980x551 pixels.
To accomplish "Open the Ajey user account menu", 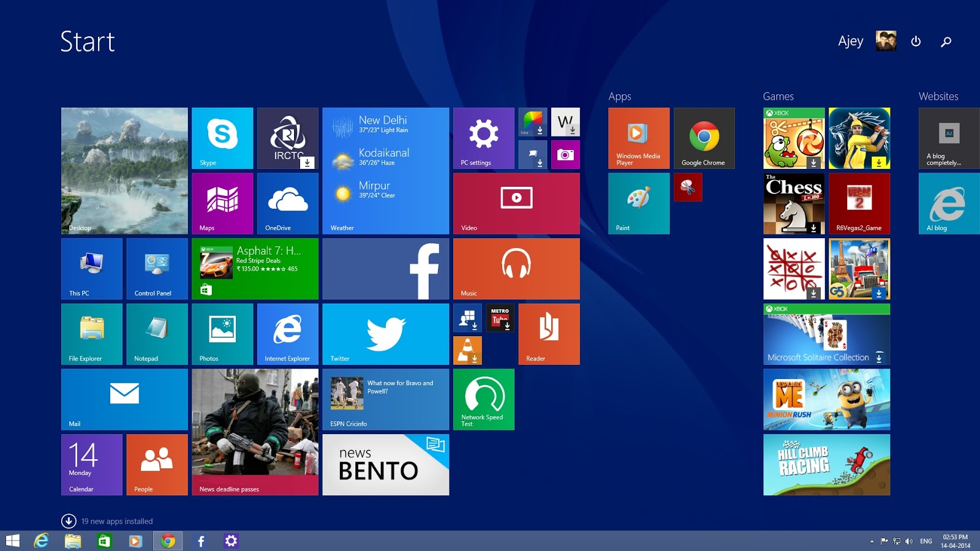I will [x=867, y=41].
